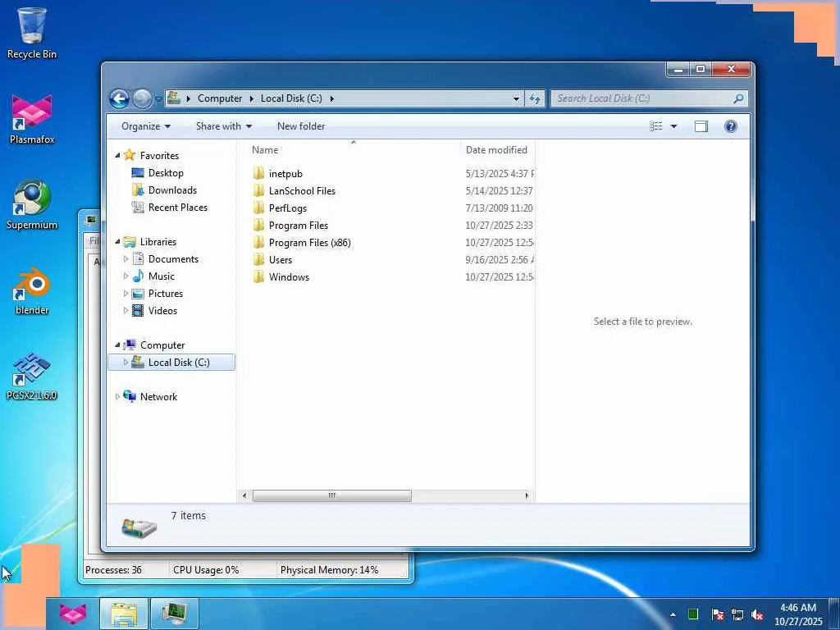Image resolution: width=840 pixels, height=630 pixels.
Task: Expand the Documents library node
Action: (126, 258)
